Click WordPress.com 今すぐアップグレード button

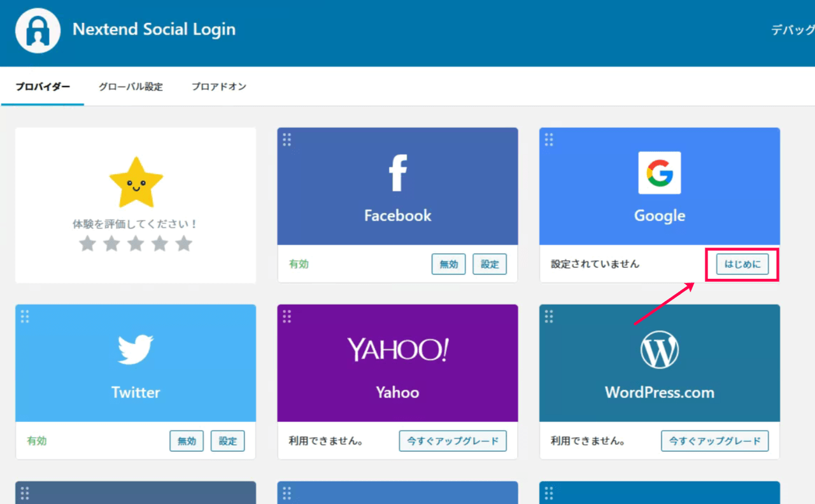click(715, 441)
